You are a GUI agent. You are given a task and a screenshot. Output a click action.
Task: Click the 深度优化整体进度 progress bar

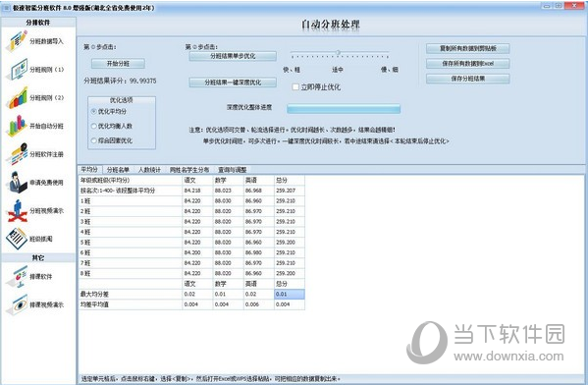344,109
